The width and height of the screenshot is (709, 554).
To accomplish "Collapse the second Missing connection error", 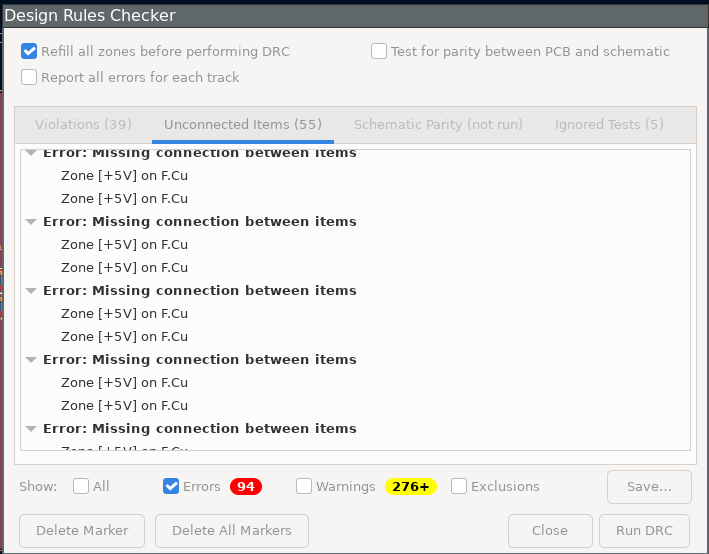I will (32, 222).
